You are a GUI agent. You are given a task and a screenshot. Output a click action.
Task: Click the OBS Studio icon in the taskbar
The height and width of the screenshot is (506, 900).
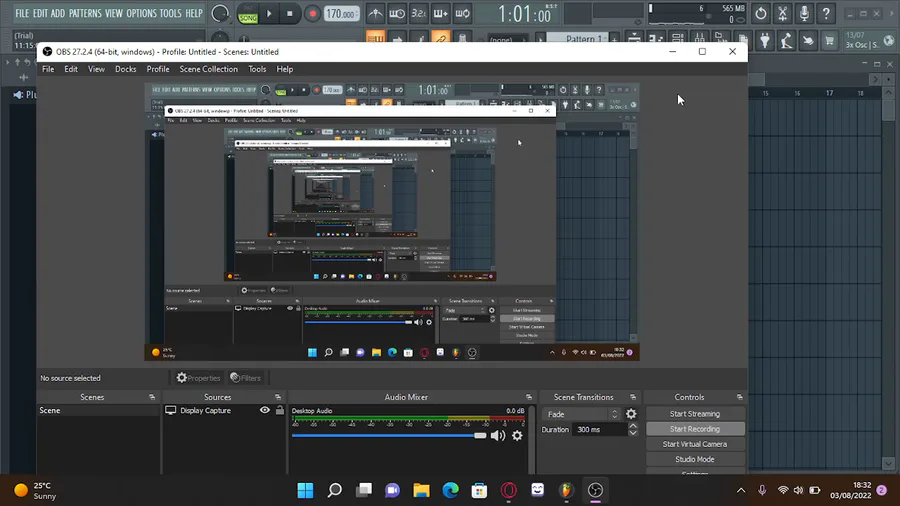595,490
